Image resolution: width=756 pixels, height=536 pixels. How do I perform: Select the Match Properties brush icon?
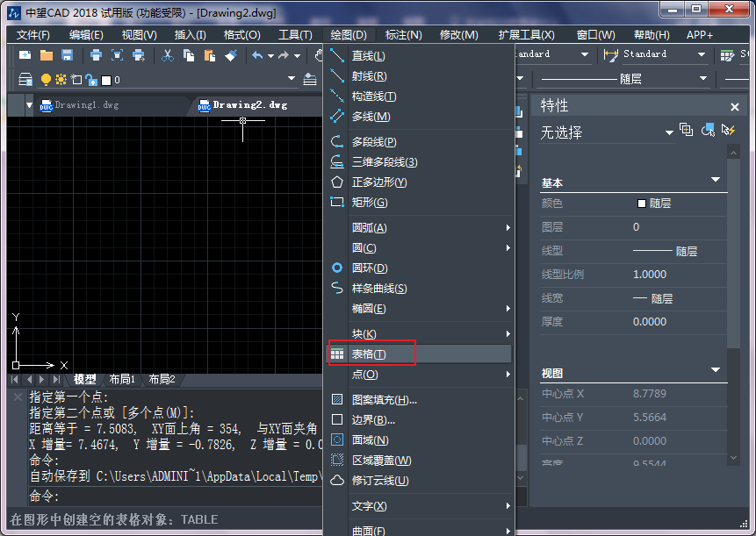(231, 54)
